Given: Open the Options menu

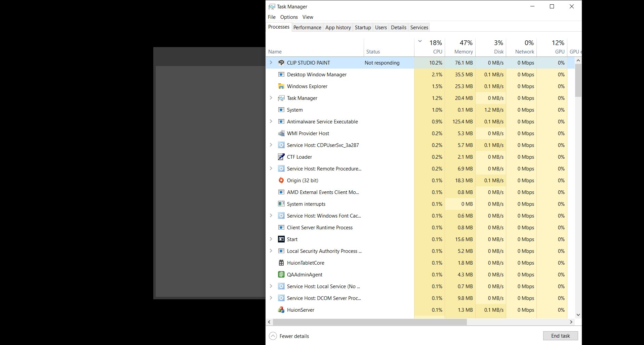Looking at the screenshot, I should (x=289, y=17).
